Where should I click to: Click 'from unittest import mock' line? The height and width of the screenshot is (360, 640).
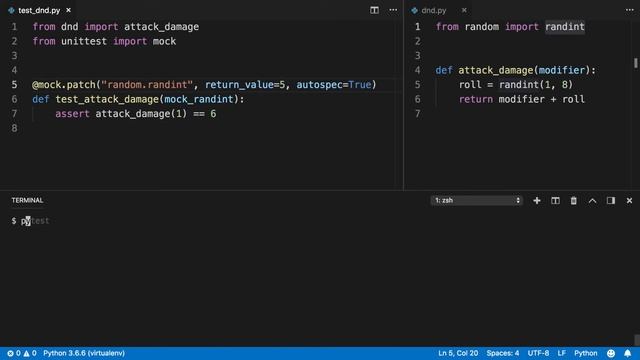click(x=104, y=41)
